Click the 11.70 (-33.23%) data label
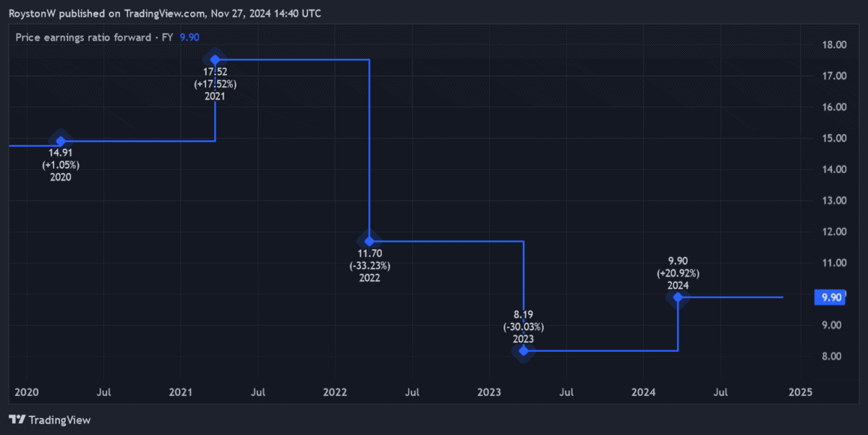868x435 pixels. (369, 266)
